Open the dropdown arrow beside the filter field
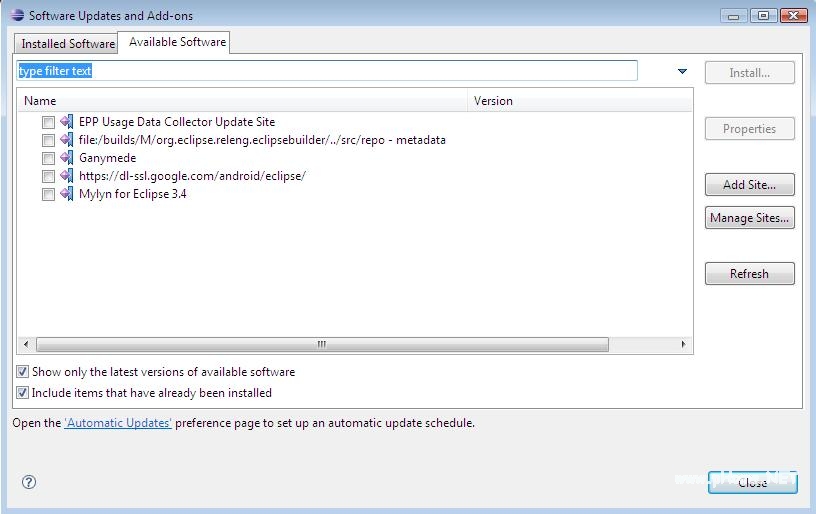816x514 pixels. click(x=682, y=71)
